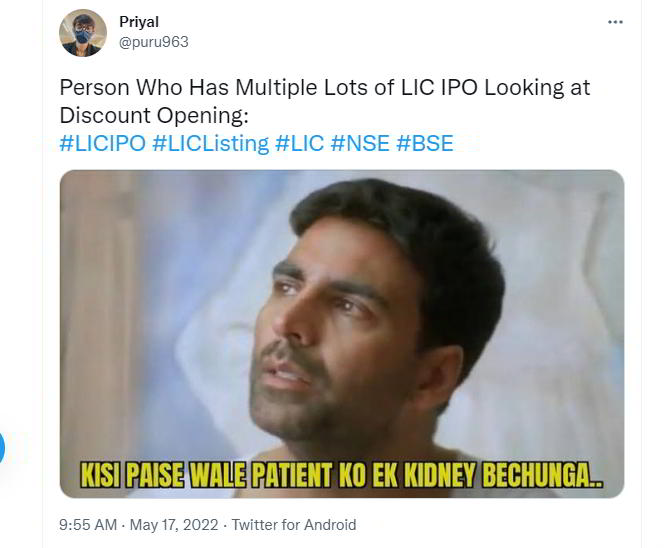
Task: Open the #BSE hashtag link
Action: [425, 143]
